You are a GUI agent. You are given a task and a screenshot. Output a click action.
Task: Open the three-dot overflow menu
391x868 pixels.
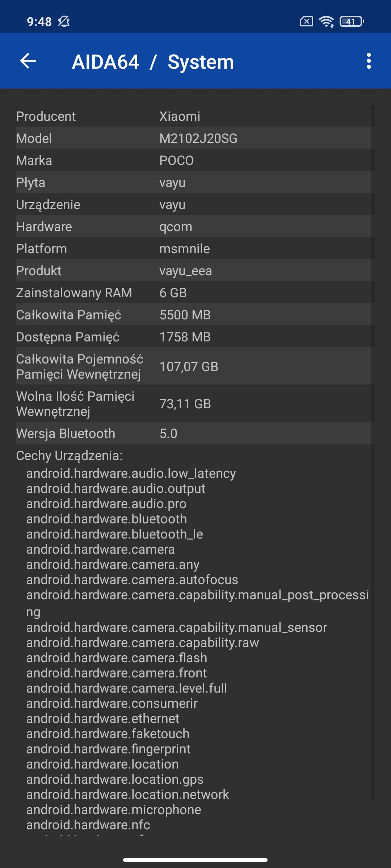point(369,61)
